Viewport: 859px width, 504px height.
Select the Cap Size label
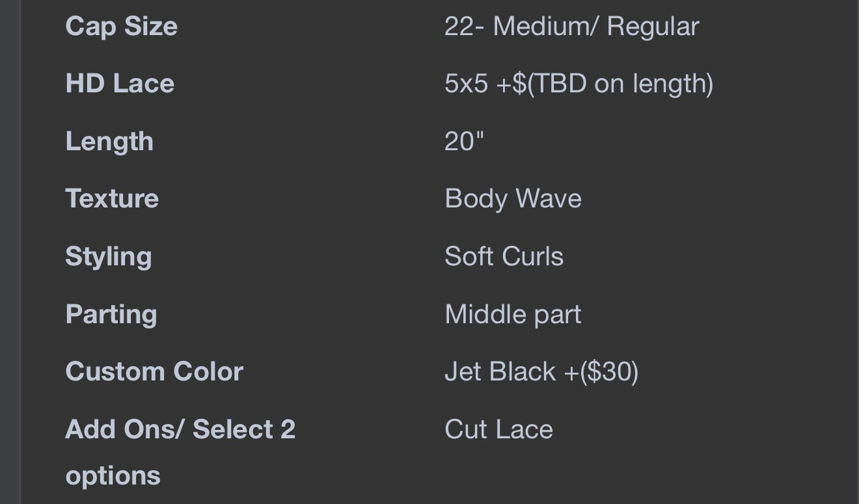[x=122, y=27]
